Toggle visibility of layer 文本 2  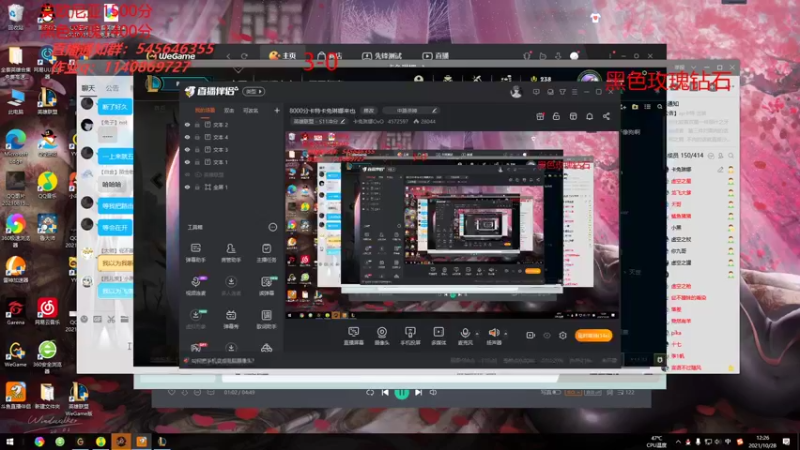(187, 124)
